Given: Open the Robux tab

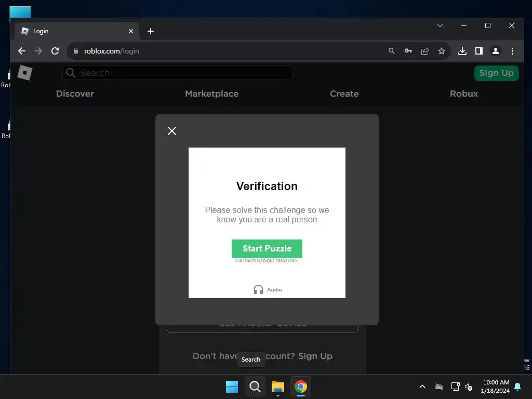Looking at the screenshot, I should (x=464, y=94).
